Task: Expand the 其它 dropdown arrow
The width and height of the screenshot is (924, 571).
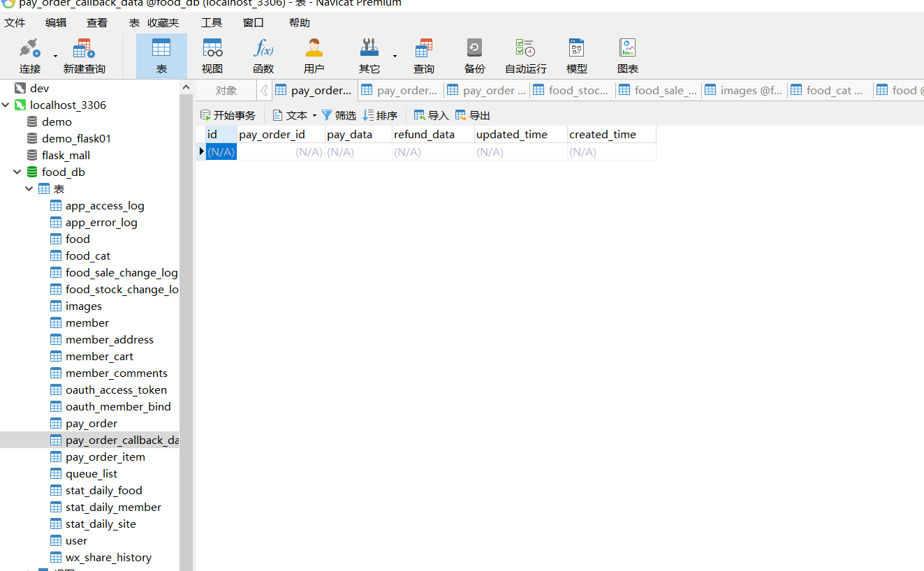Action: point(395,56)
